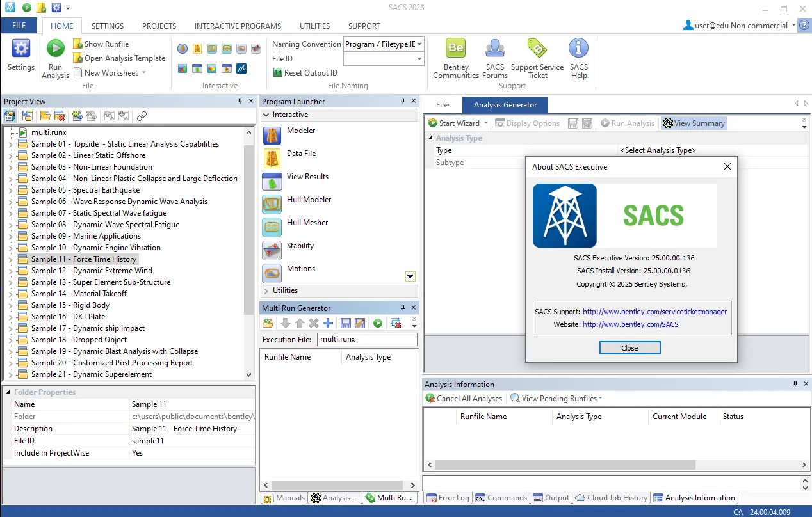Click the Start Wizard button

454,123
